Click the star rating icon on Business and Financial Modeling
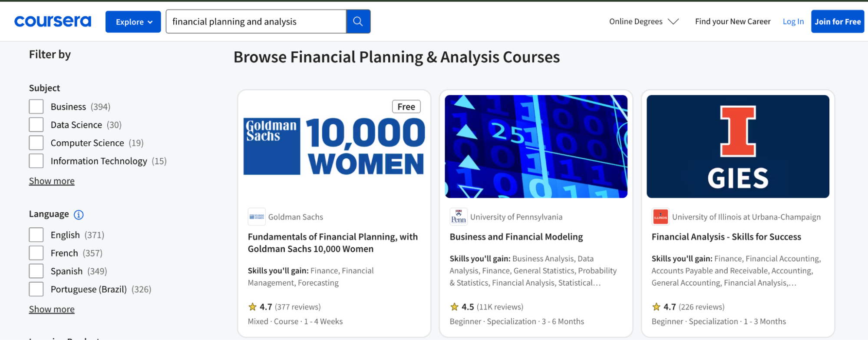This screenshot has width=868, height=340. click(454, 306)
